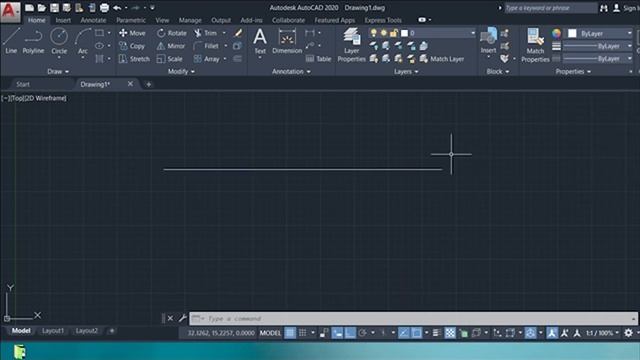Expand the Properties panel
Screen dimensions: 640x360
coord(573,71)
